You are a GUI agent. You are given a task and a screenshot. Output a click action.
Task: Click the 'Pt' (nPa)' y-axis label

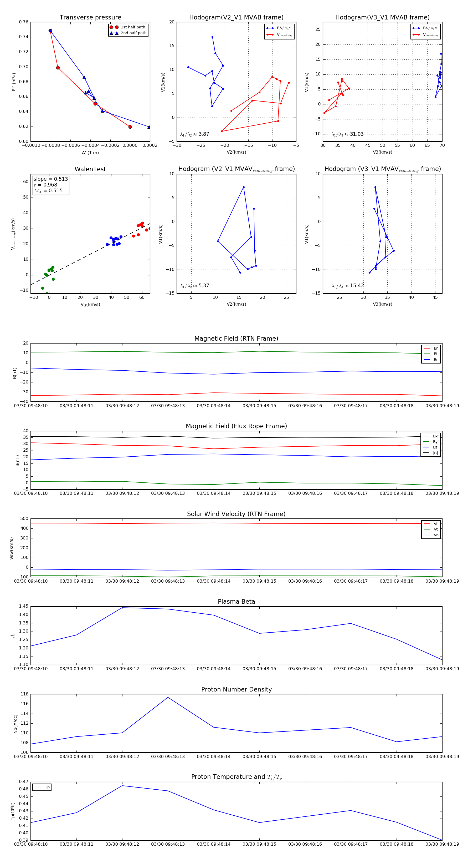tap(14, 82)
